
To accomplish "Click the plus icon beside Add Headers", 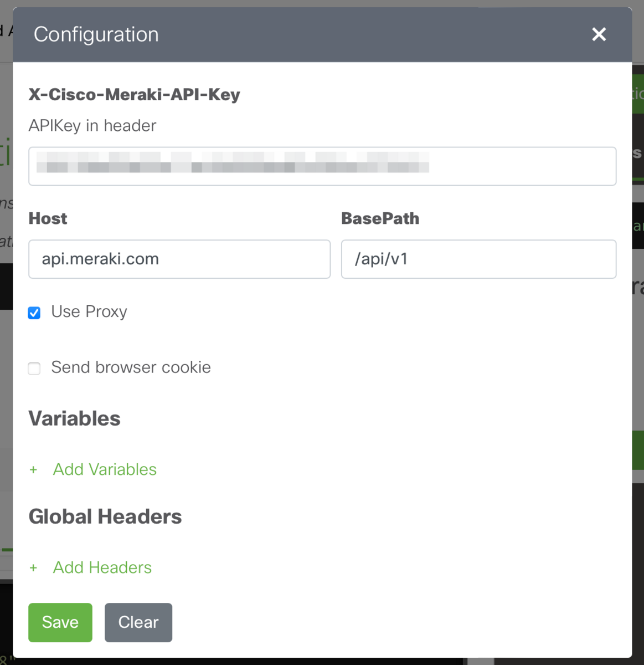I will pos(33,567).
